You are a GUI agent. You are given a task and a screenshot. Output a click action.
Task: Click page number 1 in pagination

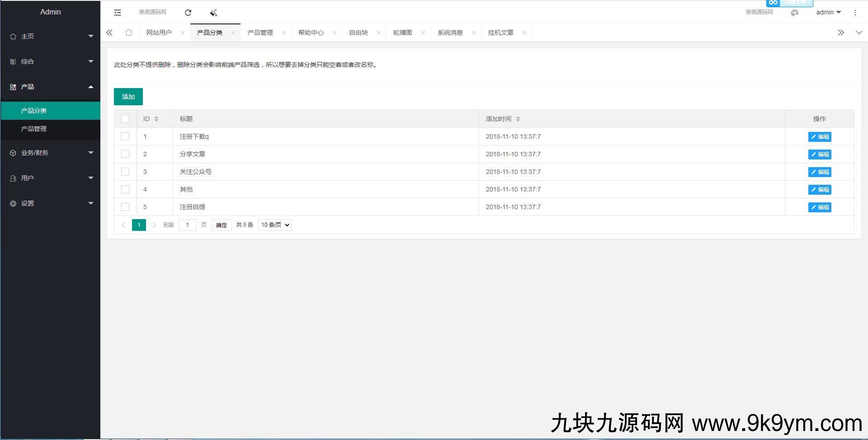tap(139, 225)
